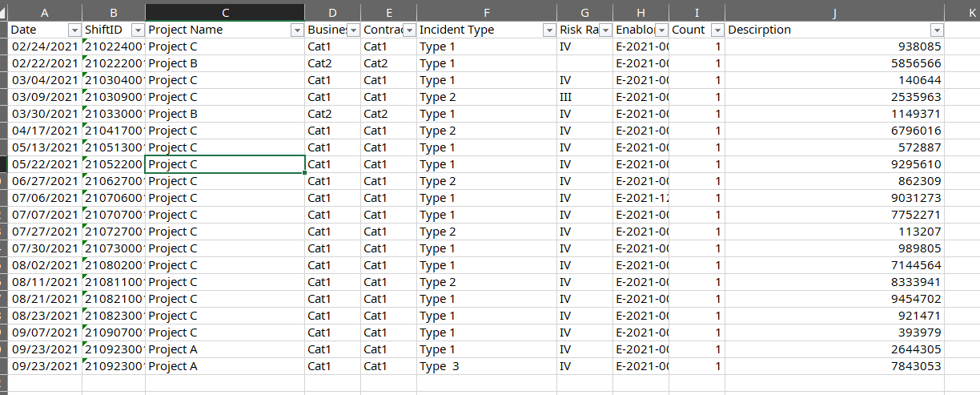Viewport: 980px width, 395px height.
Task: Open the Contract column filter dropdown arrow
Action: (x=408, y=30)
